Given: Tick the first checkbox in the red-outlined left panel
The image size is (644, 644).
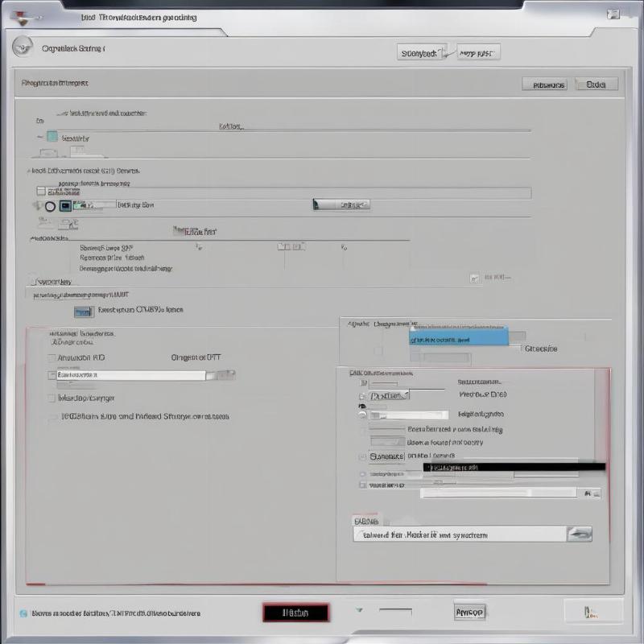Looking at the screenshot, I should pyautogui.click(x=52, y=357).
